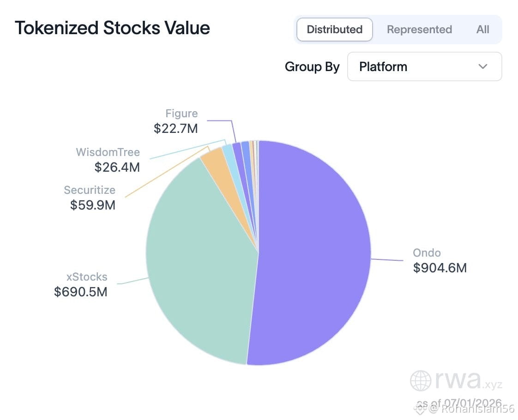The height and width of the screenshot is (420, 518).
Task: Click the Figure $22.7M label
Action: [176, 121]
